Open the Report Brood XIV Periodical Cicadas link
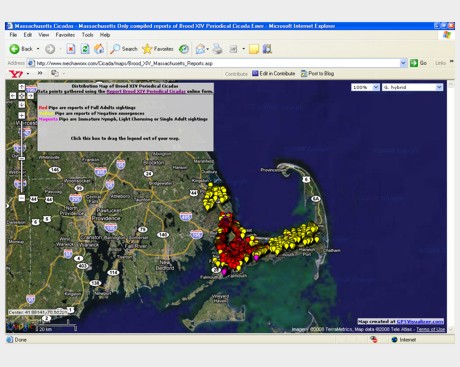 pyautogui.click(x=146, y=91)
